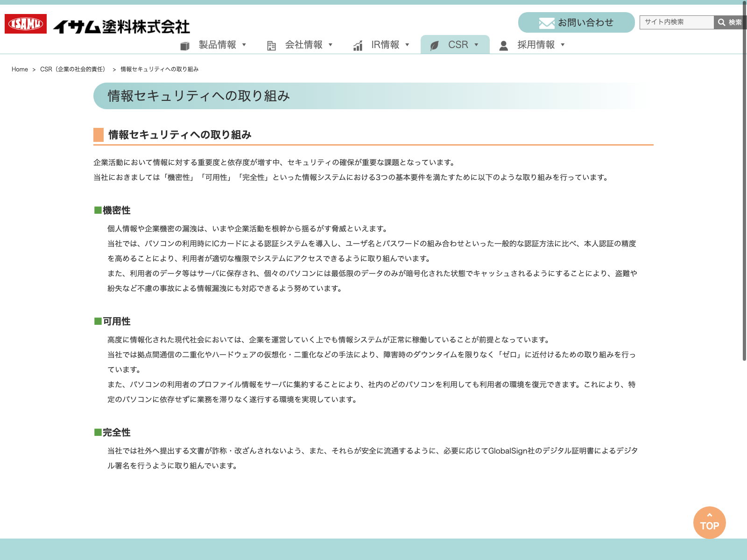Click the box icon beside 製品情報

[185, 46]
